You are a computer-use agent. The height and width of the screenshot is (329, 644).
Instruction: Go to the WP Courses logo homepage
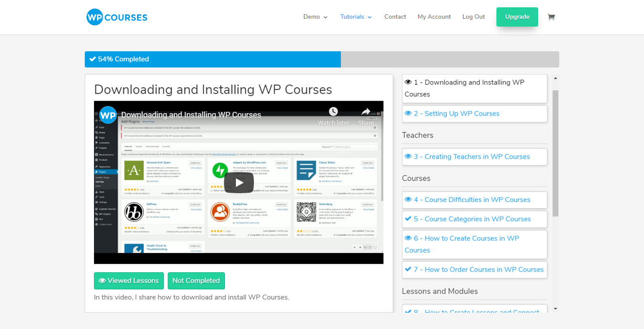pyautogui.click(x=117, y=17)
